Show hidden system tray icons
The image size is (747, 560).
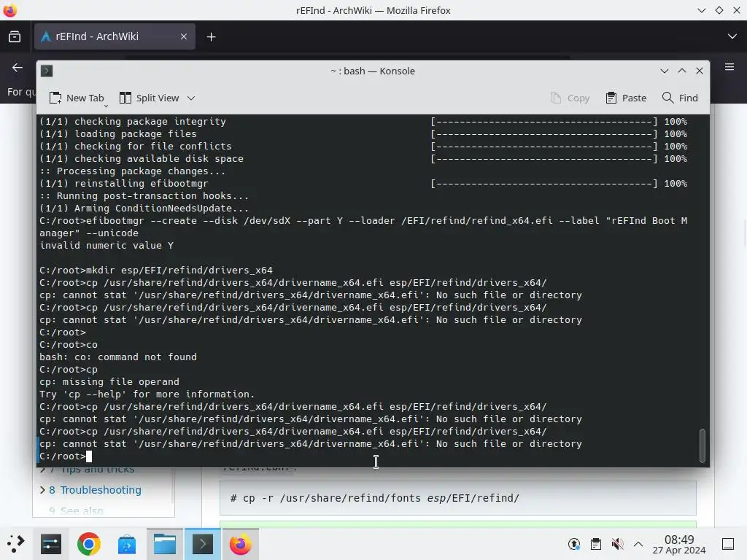point(638,544)
